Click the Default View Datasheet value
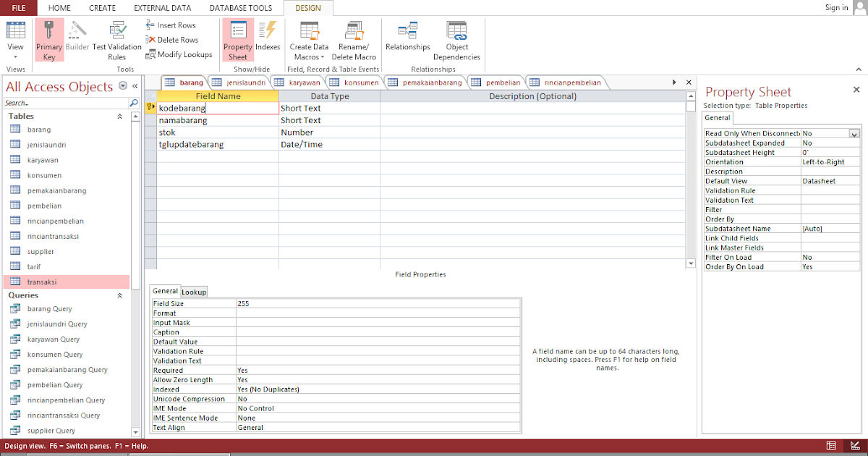 click(830, 181)
